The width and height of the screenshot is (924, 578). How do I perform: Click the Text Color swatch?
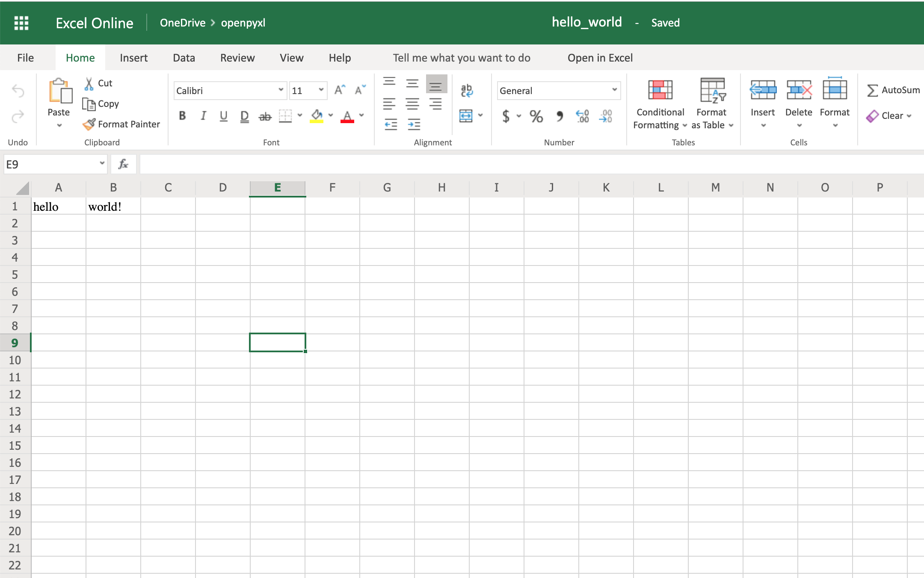[x=347, y=117]
